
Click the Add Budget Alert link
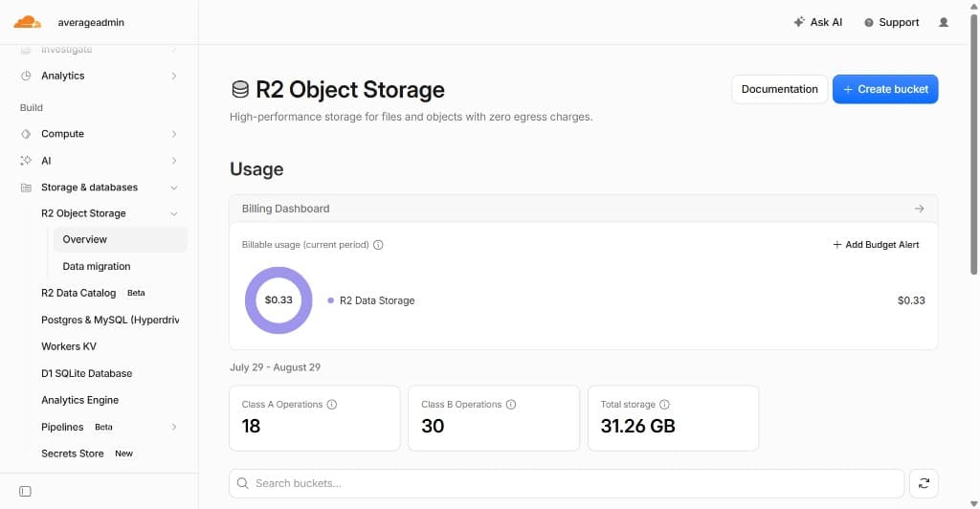(x=876, y=245)
